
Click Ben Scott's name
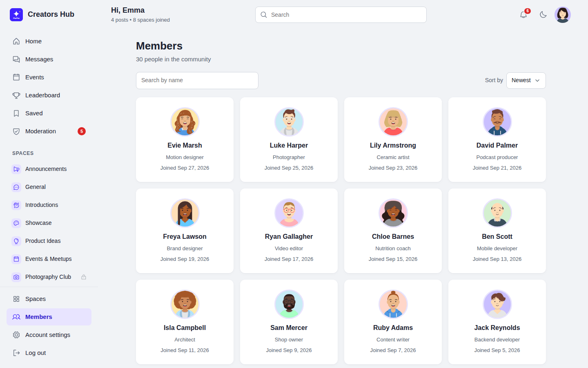pos(497,237)
